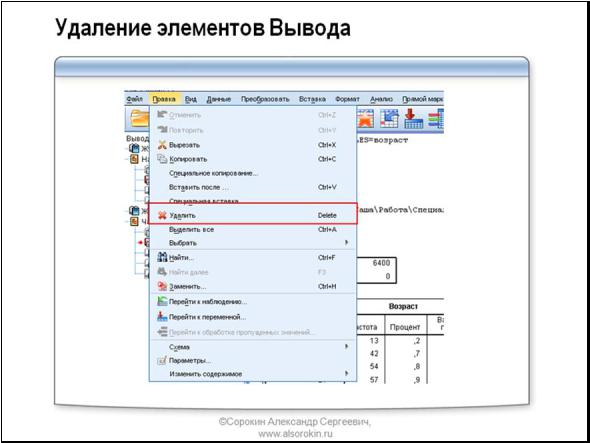Click the greyed Повторить menu entry
590x443 pixels.
252,130
